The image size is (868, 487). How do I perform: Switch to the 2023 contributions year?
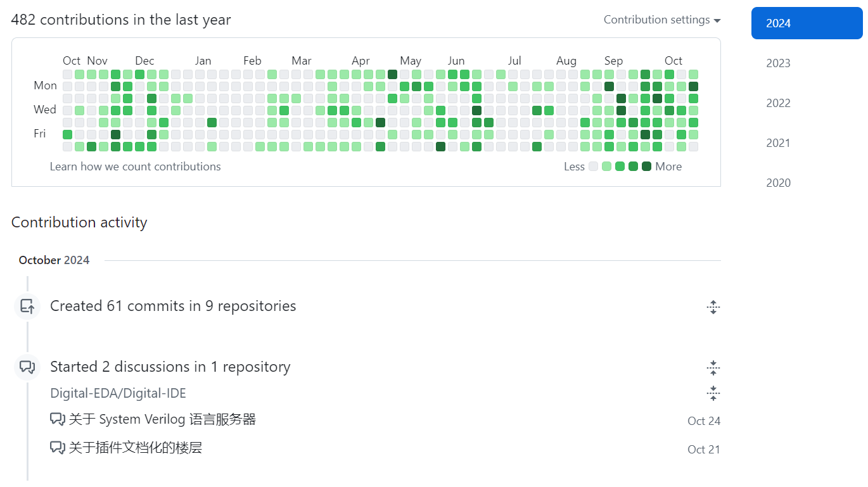pos(778,63)
